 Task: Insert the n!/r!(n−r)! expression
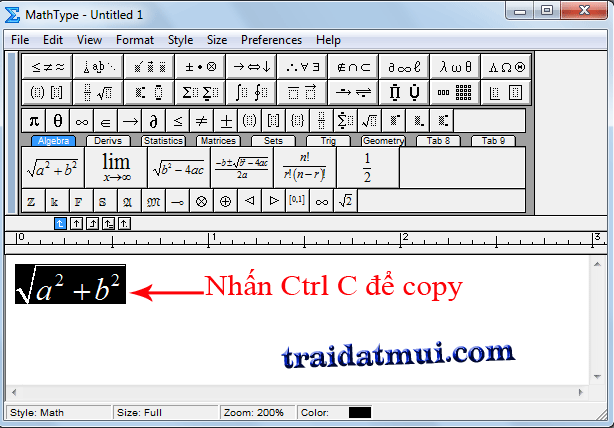coord(305,168)
